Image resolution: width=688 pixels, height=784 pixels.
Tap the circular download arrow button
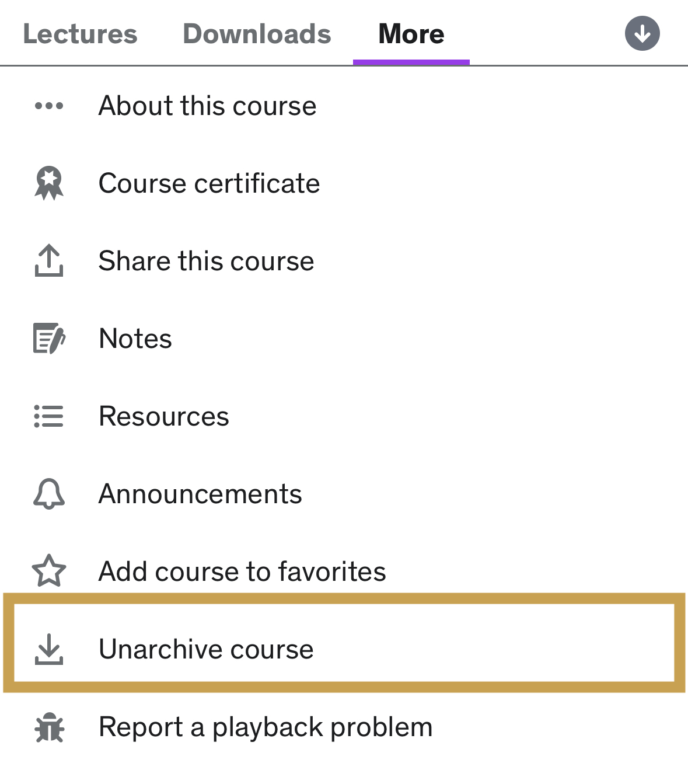click(642, 34)
